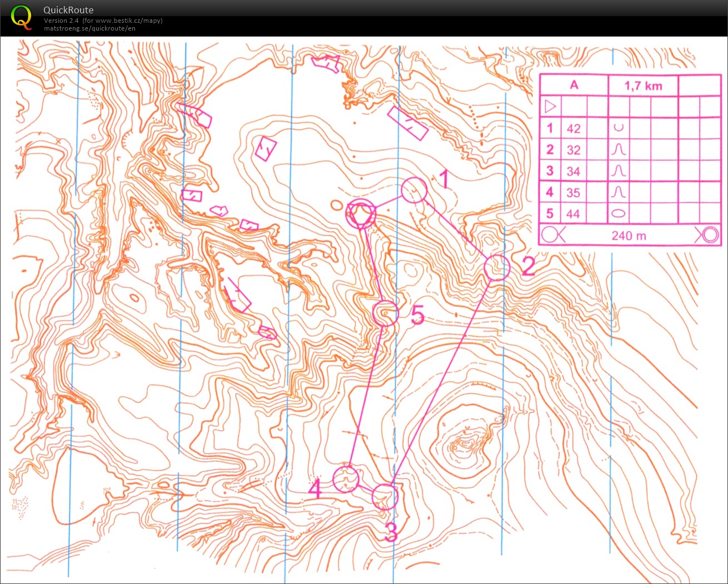Click control code "35" in the table

(574, 193)
